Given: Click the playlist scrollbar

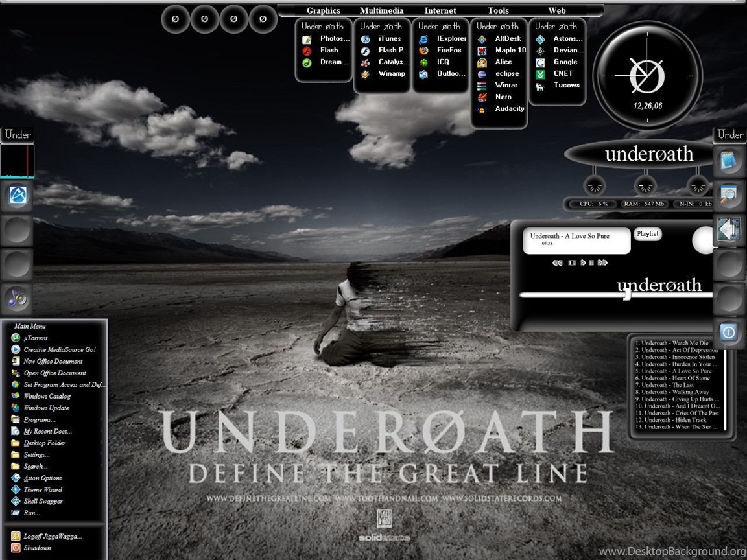Looking at the screenshot, I should (725, 390).
